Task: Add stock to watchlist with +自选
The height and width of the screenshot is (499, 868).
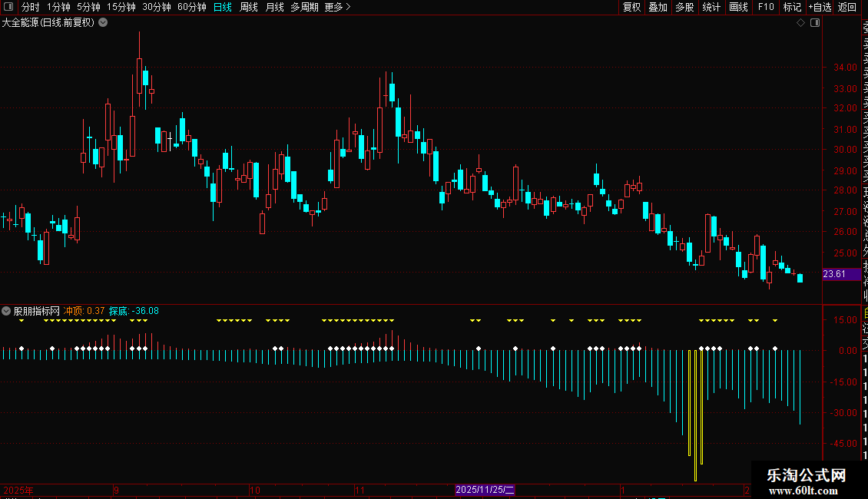Action: pos(820,7)
